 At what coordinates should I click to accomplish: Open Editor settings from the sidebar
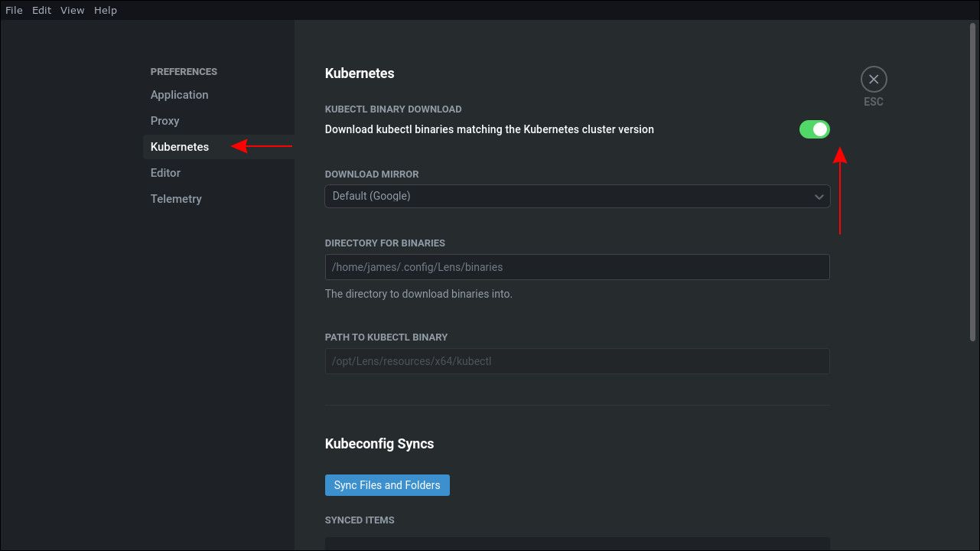tap(165, 172)
